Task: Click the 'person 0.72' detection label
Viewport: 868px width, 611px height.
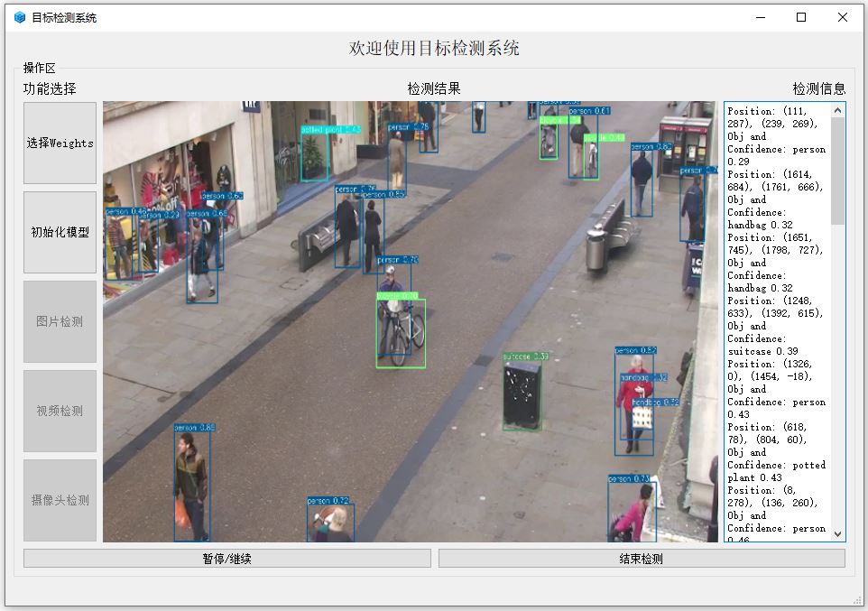Action: [x=328, y=501]
